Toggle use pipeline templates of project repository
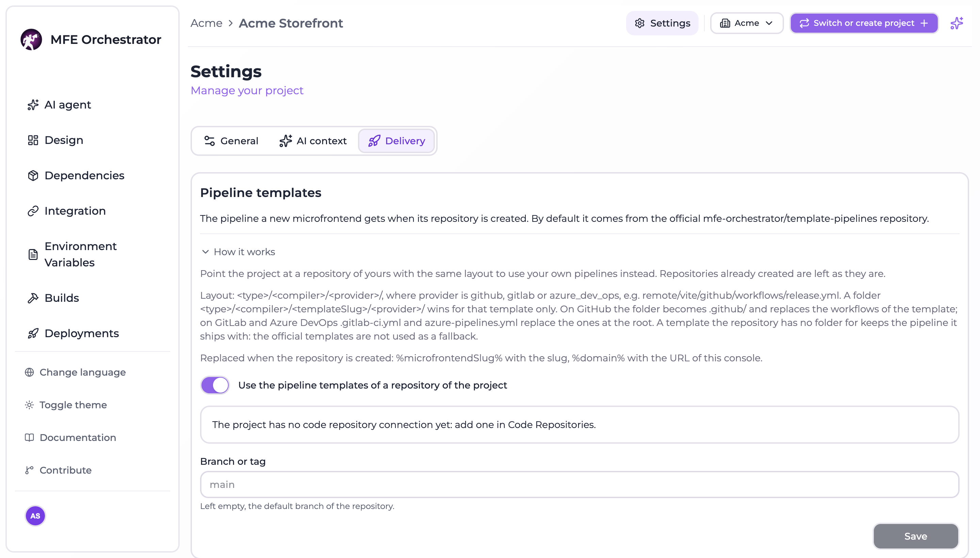 click(x=215, y=385)
